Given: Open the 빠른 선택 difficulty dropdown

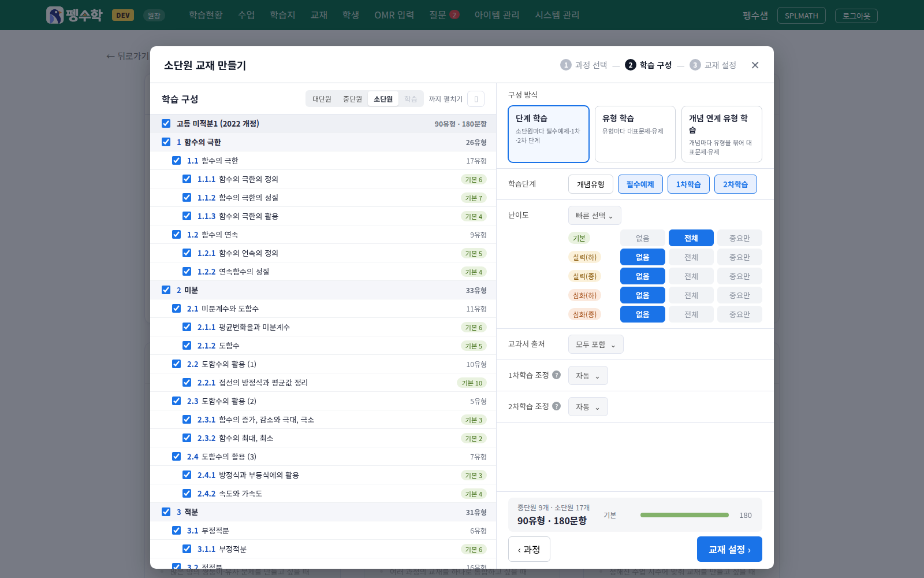Looking at the screenshot, I should (x=595, y=216).
